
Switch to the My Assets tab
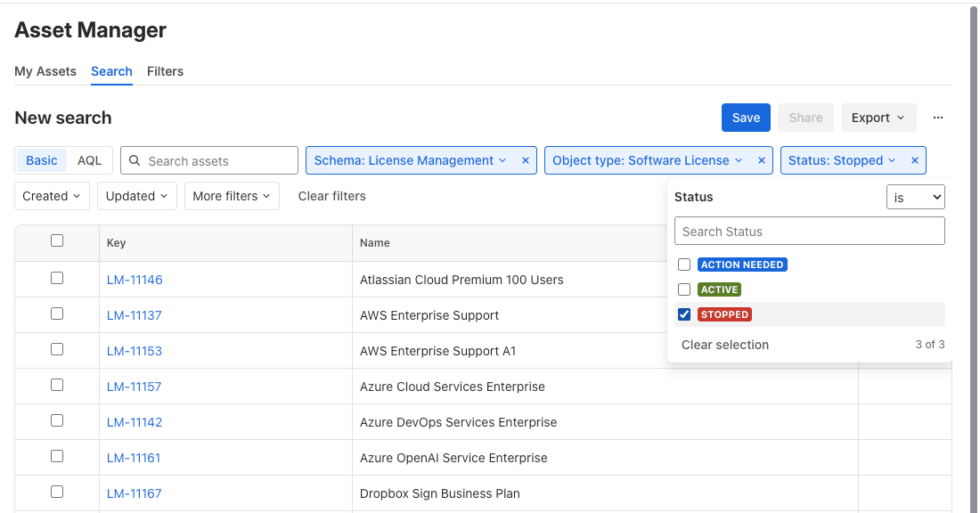[45, 71]
